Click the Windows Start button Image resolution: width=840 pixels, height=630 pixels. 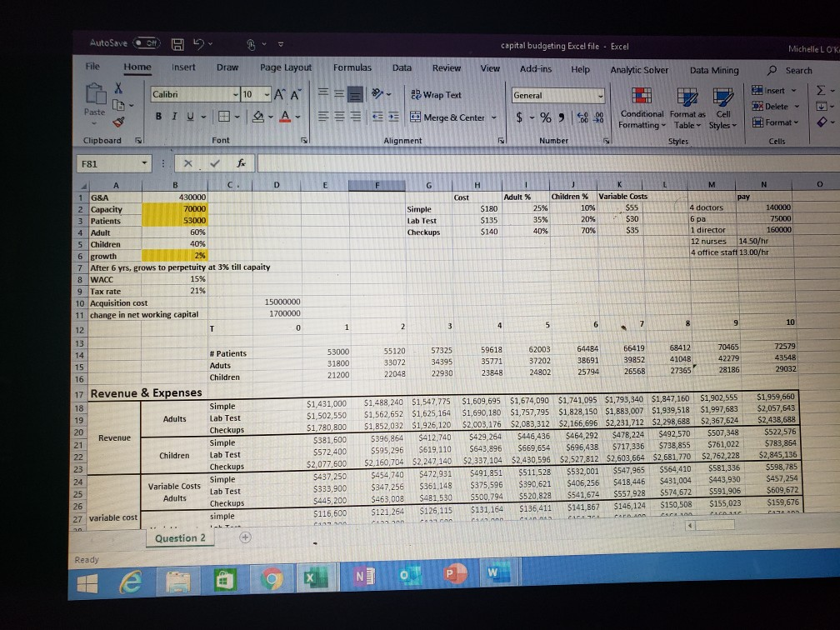87,582
